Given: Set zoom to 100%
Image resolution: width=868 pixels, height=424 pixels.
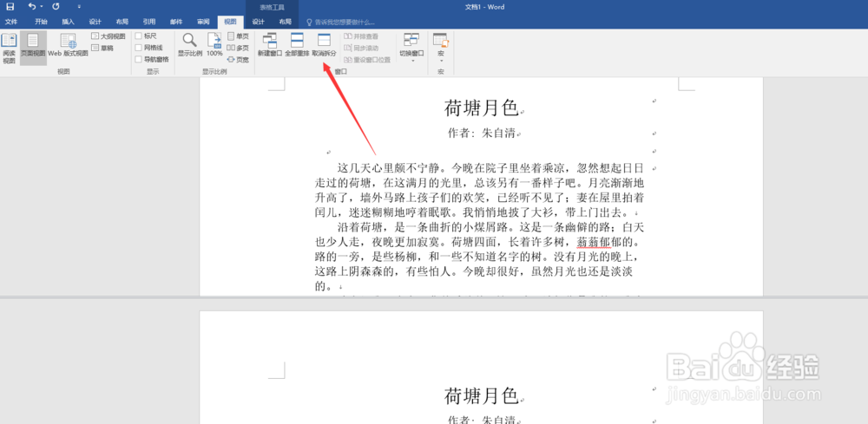Looking at the screenshot, I should 214,45.
